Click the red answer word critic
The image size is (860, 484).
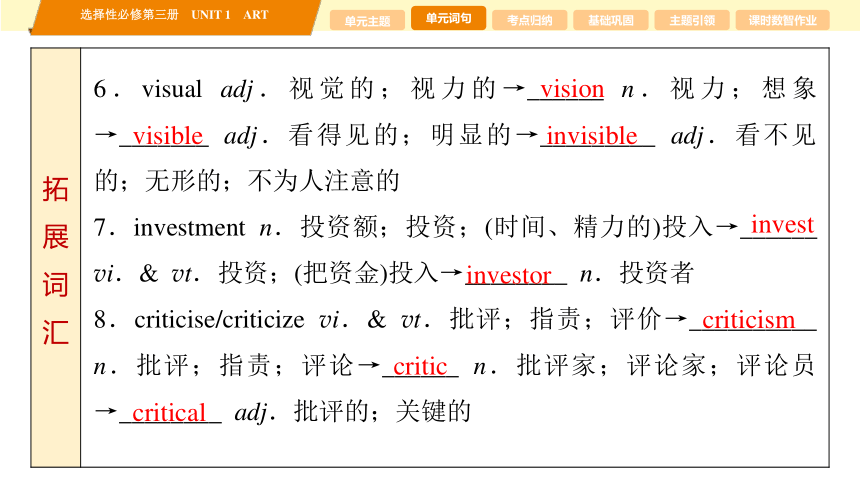pos(420,366)
